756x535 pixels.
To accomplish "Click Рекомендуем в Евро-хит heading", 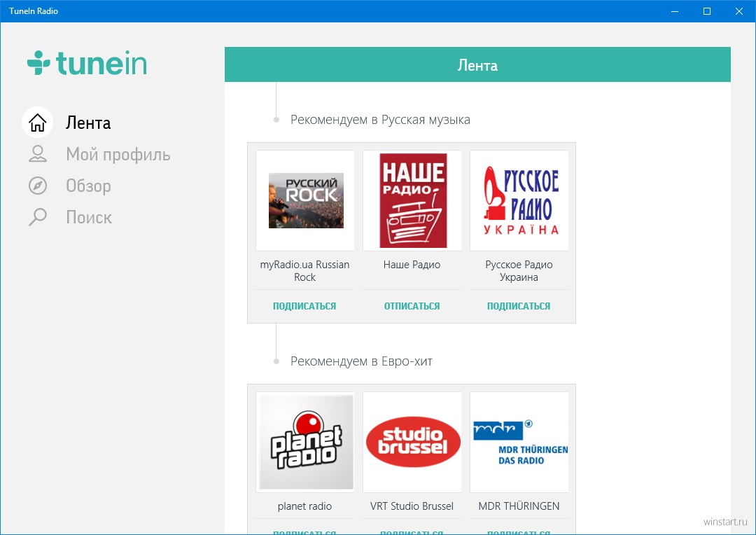I will click(362, 361).
